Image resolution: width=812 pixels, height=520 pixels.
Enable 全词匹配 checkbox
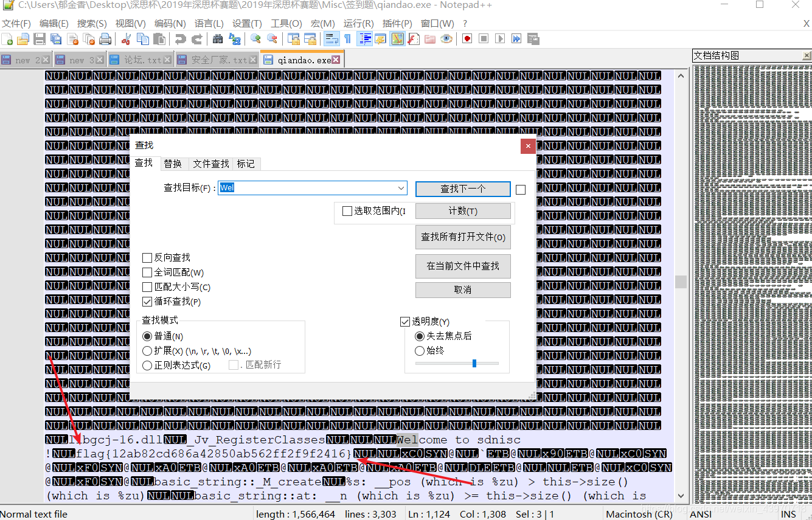pos(173,272)
